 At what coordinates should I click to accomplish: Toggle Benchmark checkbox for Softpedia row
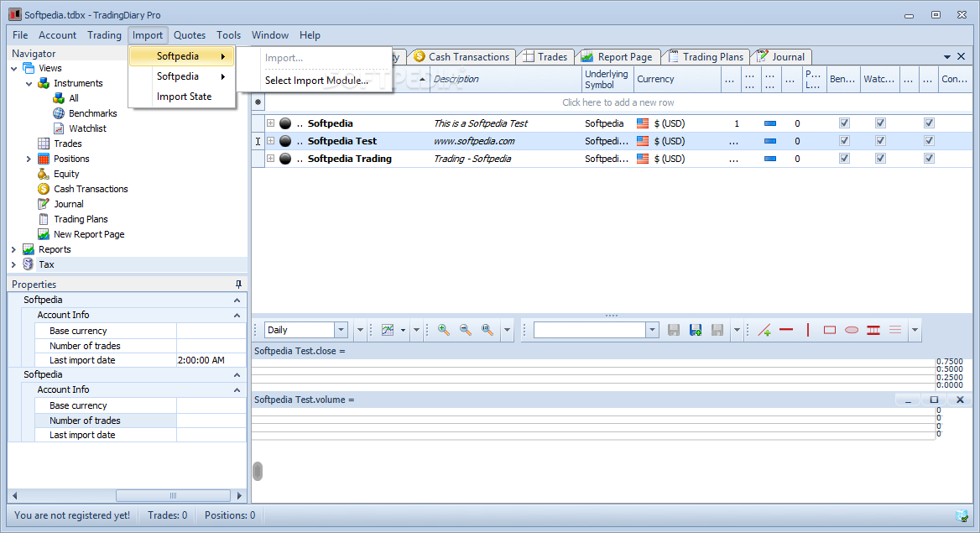click(844, 123)
